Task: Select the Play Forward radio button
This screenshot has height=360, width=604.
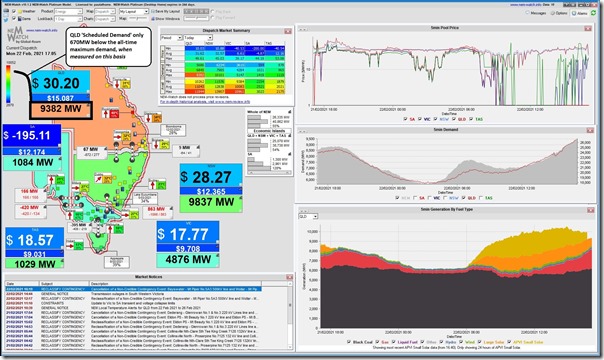Action: tap(212, 18)
